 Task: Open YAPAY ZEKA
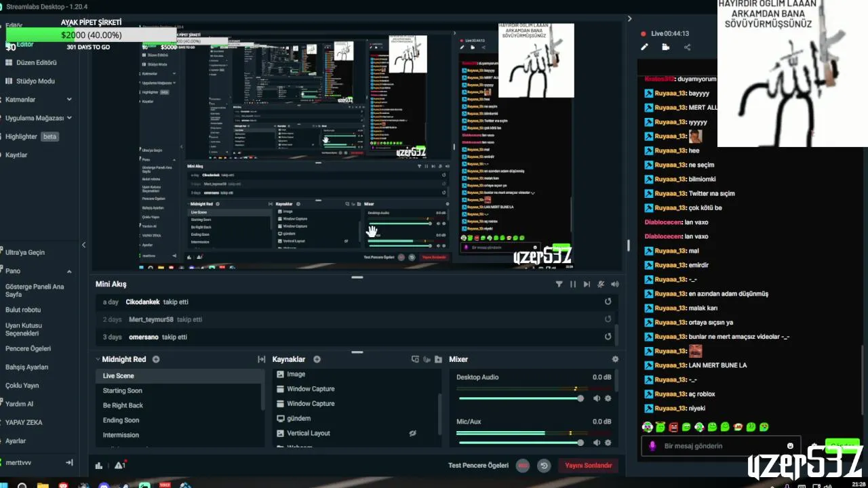pos(24,422)
